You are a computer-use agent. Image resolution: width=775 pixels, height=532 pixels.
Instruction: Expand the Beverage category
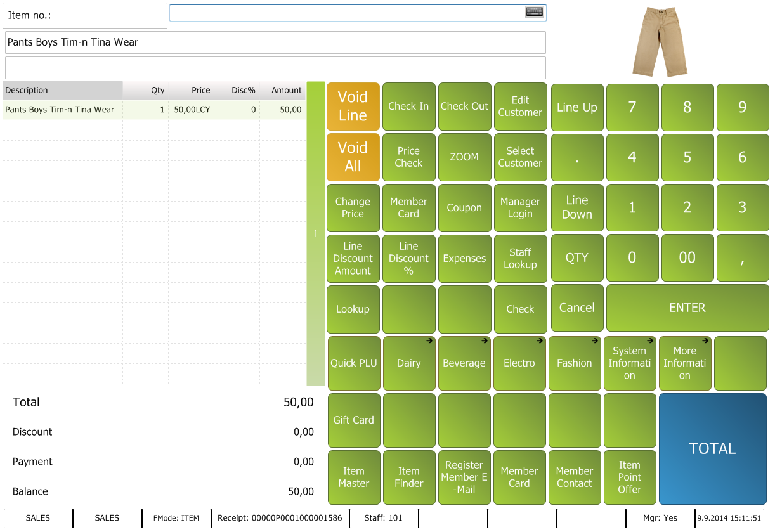(464, 363)
